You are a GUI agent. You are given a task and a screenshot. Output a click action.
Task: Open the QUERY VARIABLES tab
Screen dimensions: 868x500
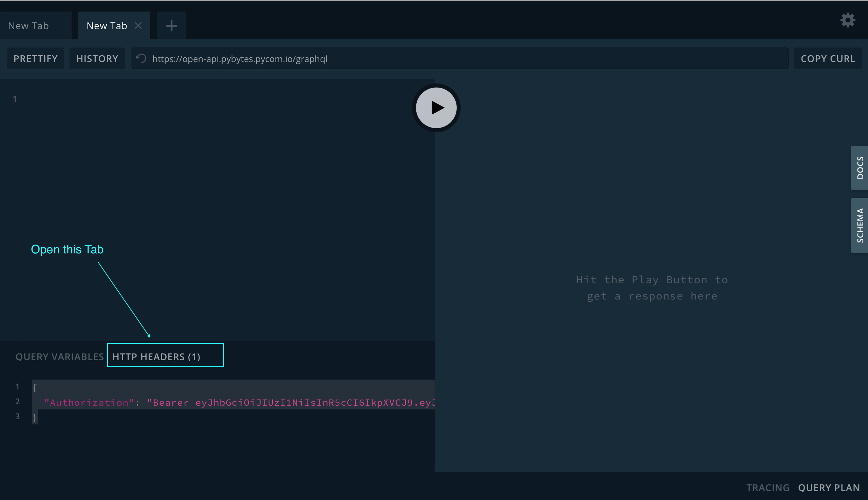[60, 357]
